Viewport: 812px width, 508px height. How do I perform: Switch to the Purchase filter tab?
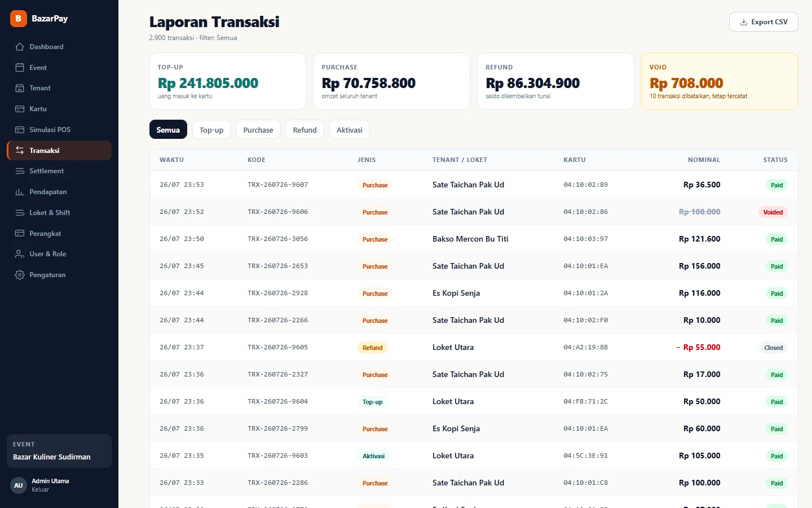pos(258,130)
